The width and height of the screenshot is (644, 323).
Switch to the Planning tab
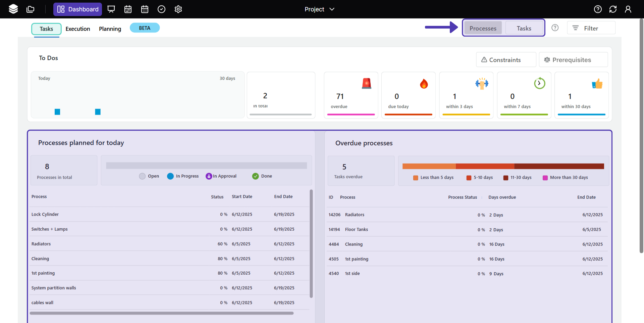[x=110, y=29]
